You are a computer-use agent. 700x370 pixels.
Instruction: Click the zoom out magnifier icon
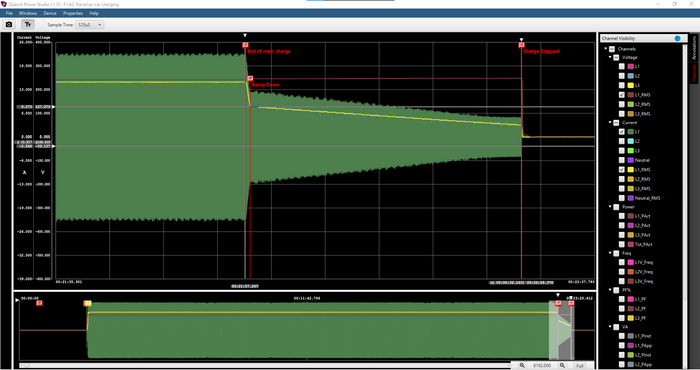pyautogui.click(x=522, y=366)
